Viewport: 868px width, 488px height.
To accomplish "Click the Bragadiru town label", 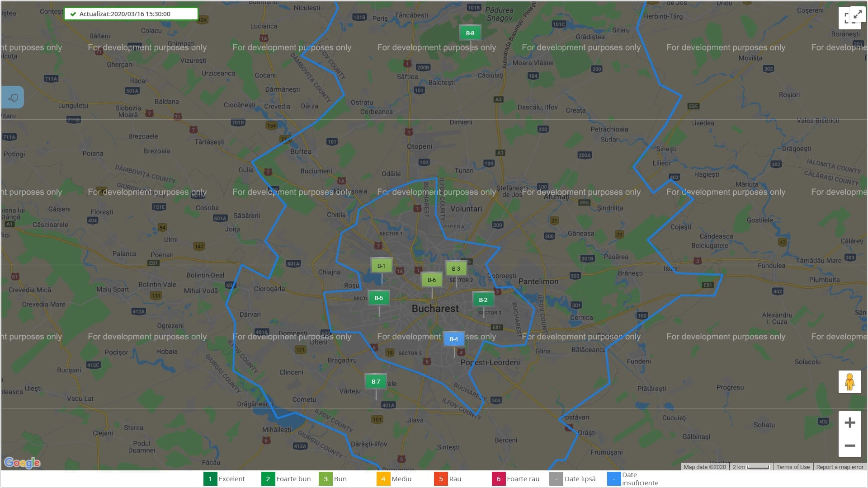I will 342,360.
